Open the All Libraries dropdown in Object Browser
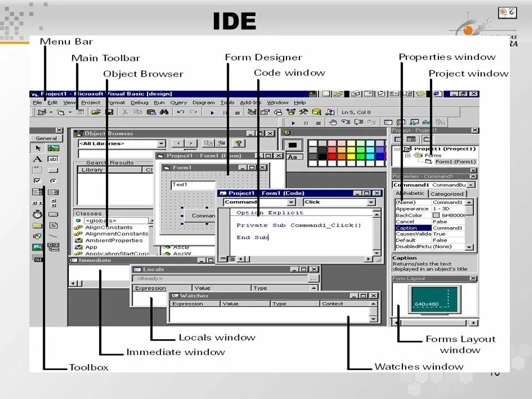 [x=161, y=144]
